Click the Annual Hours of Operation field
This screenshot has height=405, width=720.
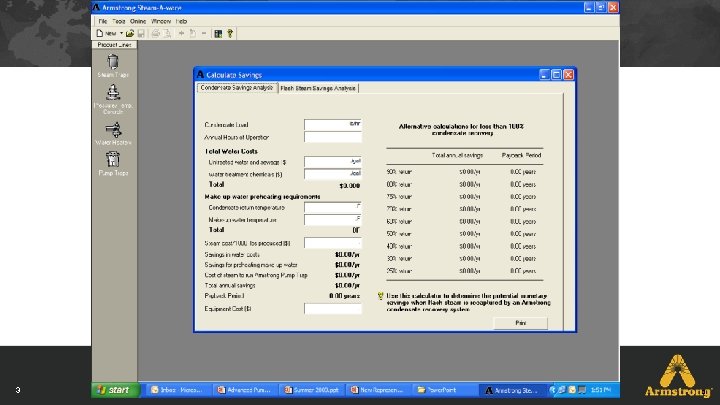333,137
